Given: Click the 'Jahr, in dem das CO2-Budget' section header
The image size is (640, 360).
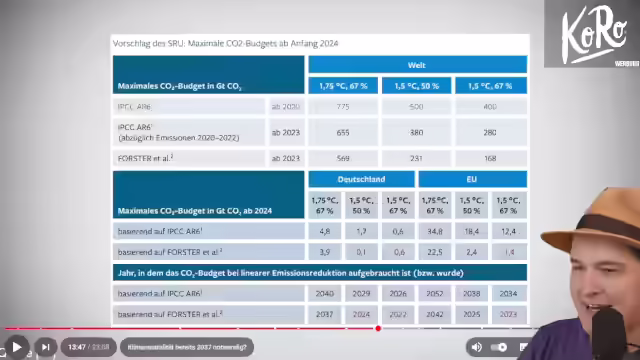Looking at the screenshot, I should tap(320, 273).
